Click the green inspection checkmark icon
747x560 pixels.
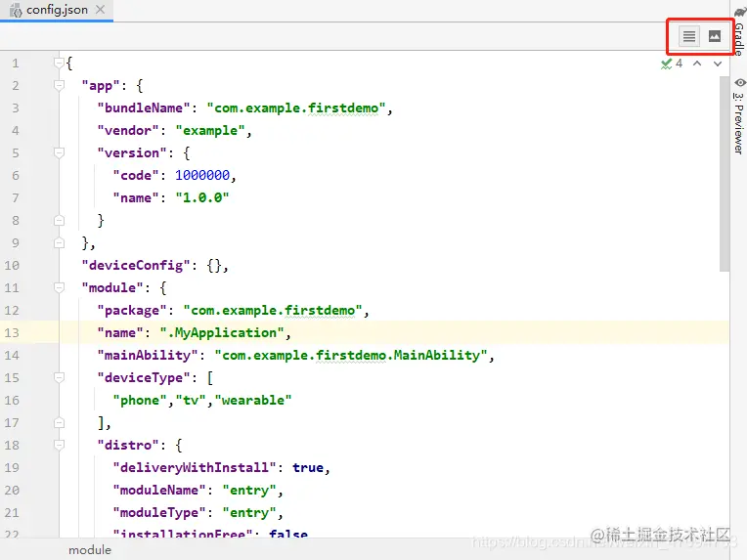pyautogui.click(x=667, y=64)
